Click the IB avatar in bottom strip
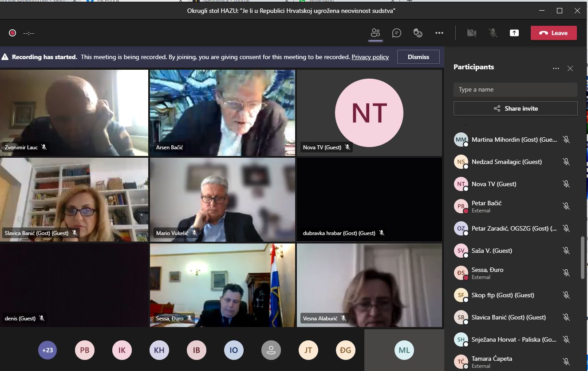588x371 pixels. (x=197, y=350)
